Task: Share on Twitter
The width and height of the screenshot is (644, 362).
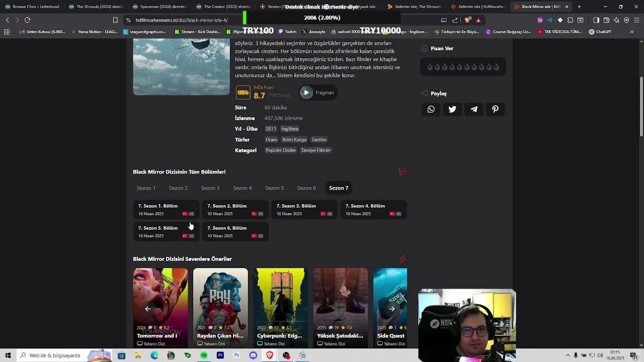Action: pyautogui.click(x=452, y=109)
